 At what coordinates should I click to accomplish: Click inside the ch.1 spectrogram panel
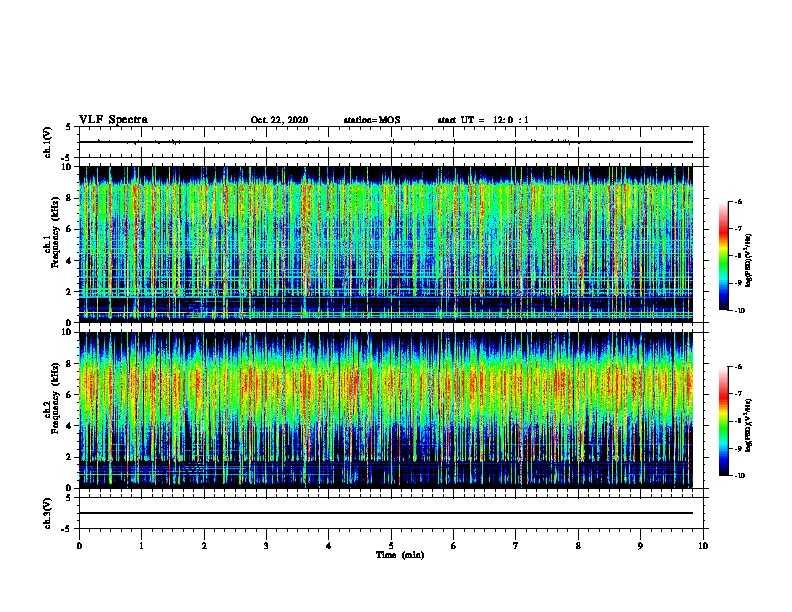(x=386, y=244)
